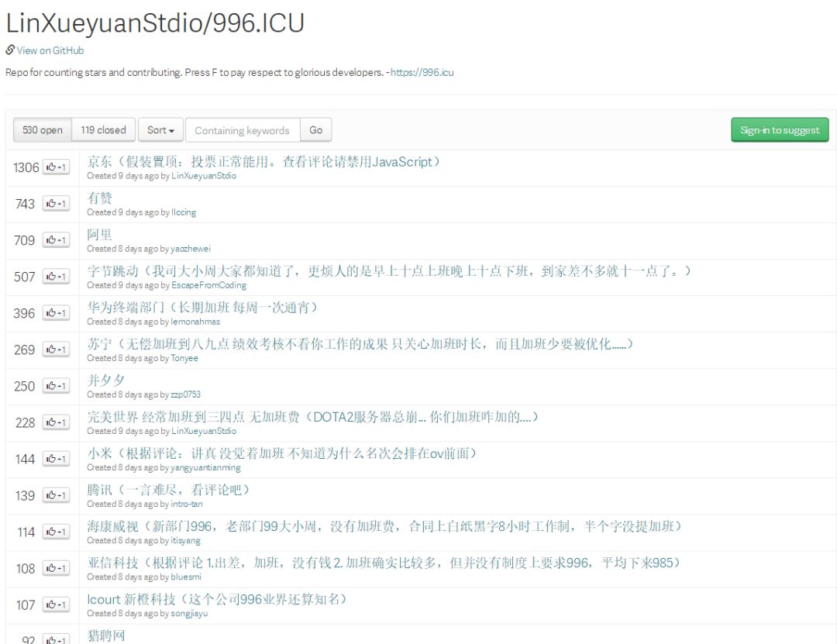Open the 京东 suggestion title
The image size is (837, 644).
(263, 162)
